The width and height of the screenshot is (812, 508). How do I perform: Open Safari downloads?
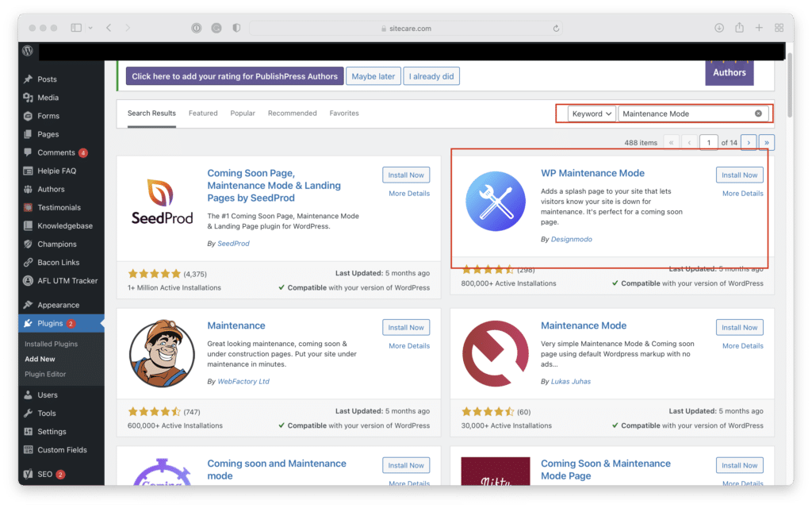[x=719, y=28]
